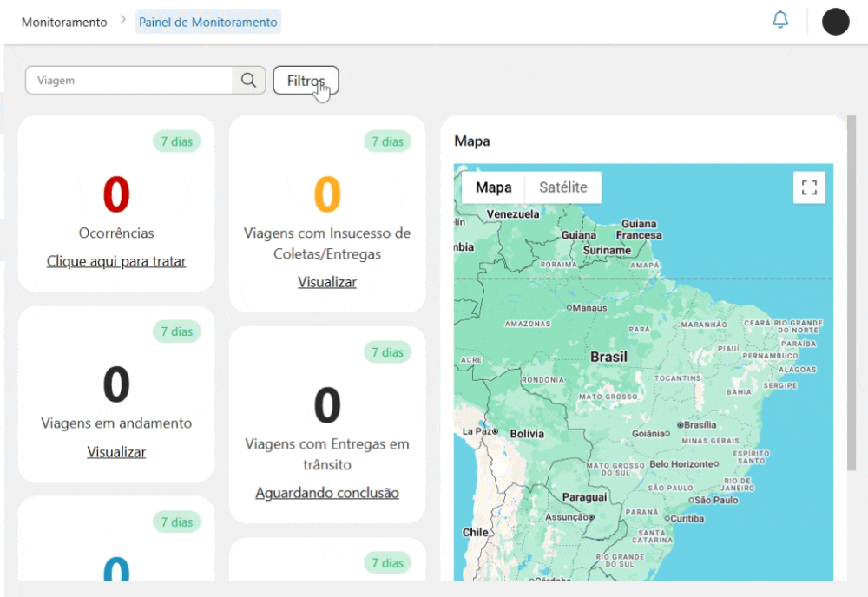Click the Monitoramento breadcrumb item
The image size is (868, 597).
pyautogui.click(x=63, y=23)
